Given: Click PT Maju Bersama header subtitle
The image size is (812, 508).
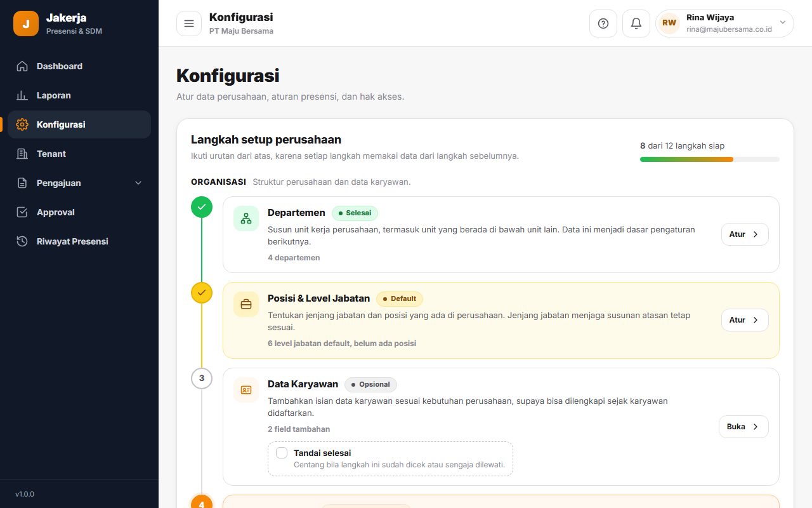Looking at the screenshot, I should pos(241,30).
